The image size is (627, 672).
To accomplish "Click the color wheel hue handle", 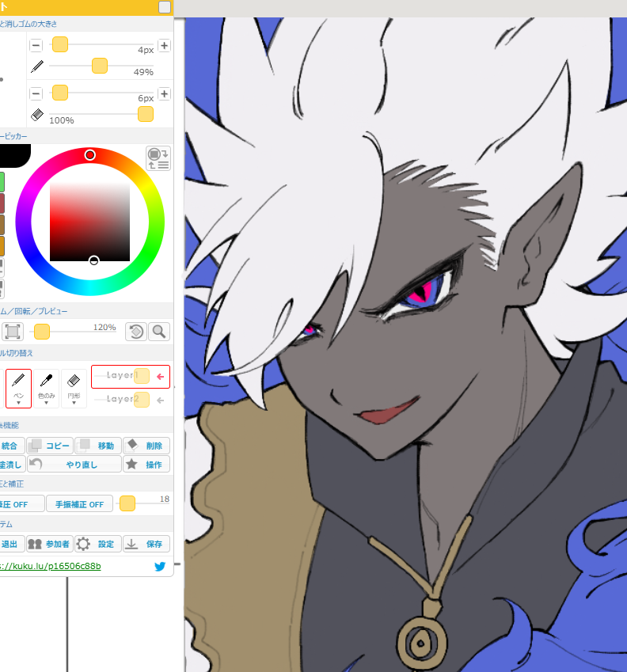I will point(90,155).
